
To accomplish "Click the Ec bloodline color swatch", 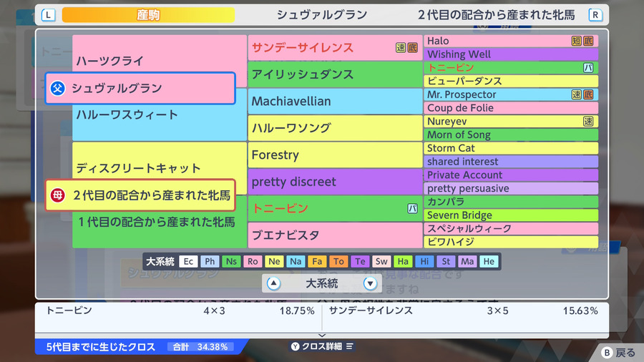I will coord(188,261).
